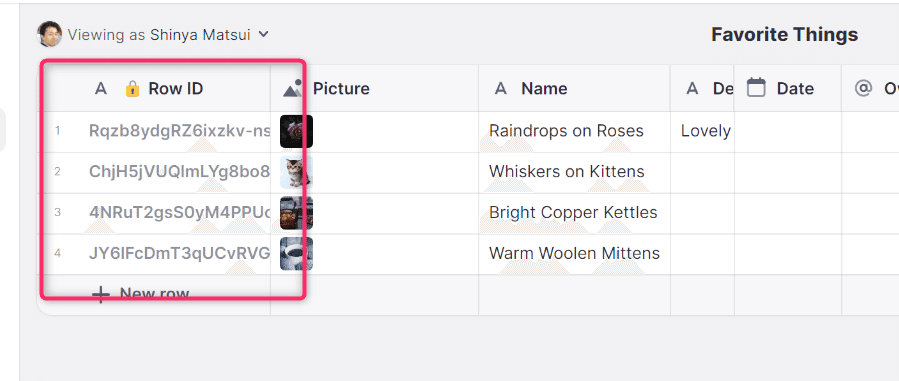
Task: Open the kitten picture thumbnail
Action: (296, 172)
